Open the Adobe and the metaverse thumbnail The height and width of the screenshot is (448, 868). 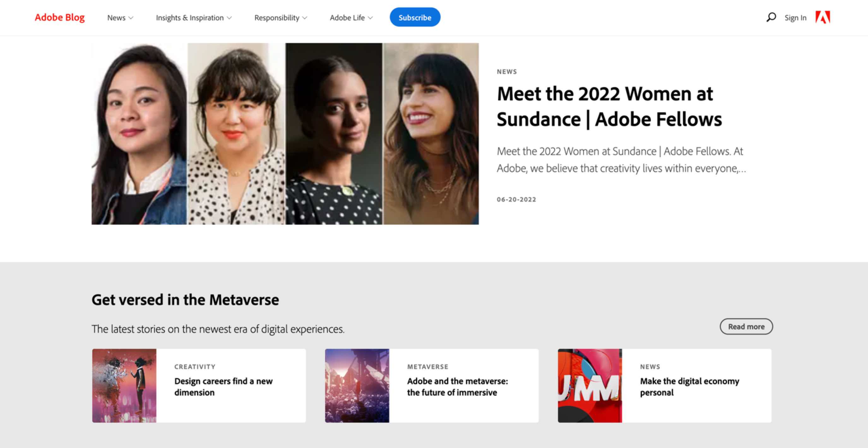pyautogui.click(x=357, y=385)
